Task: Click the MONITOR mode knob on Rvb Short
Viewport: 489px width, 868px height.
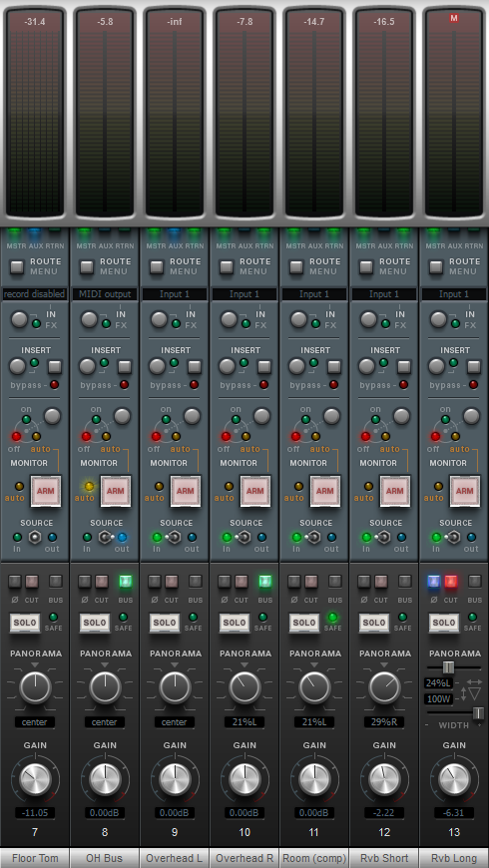Action: click(x=401, y=416)
